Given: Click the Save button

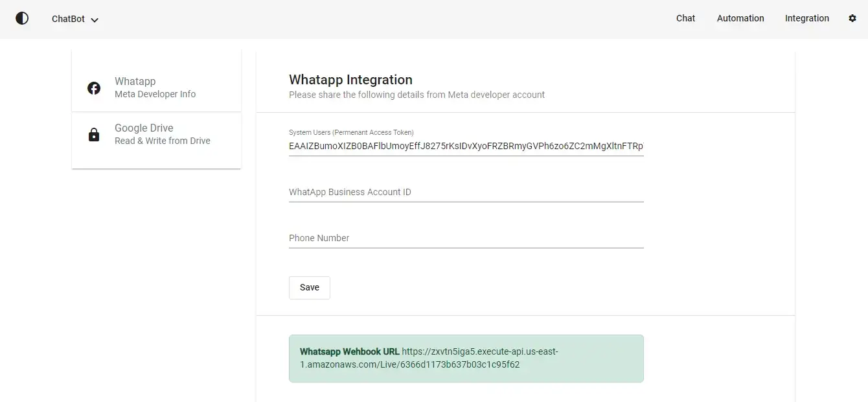Looking at the screenshot, I should click(x=310, y=288).
